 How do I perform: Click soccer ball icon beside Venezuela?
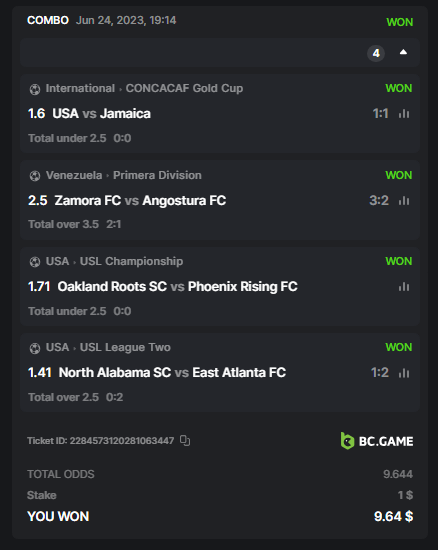[35, 176]
